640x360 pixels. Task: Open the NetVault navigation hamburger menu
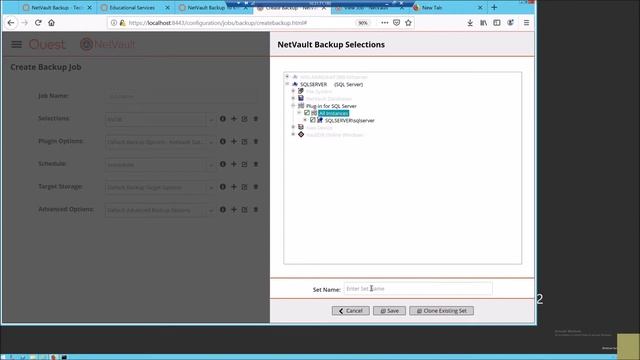16,44
